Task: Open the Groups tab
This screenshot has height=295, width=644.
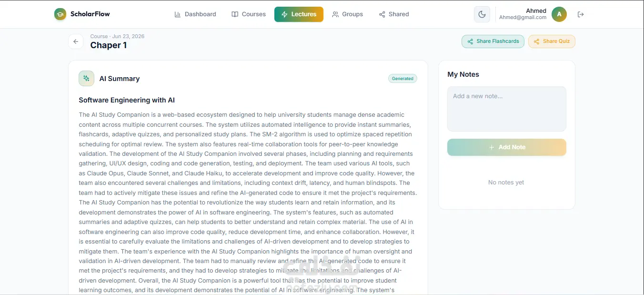Action: point(348,14)
